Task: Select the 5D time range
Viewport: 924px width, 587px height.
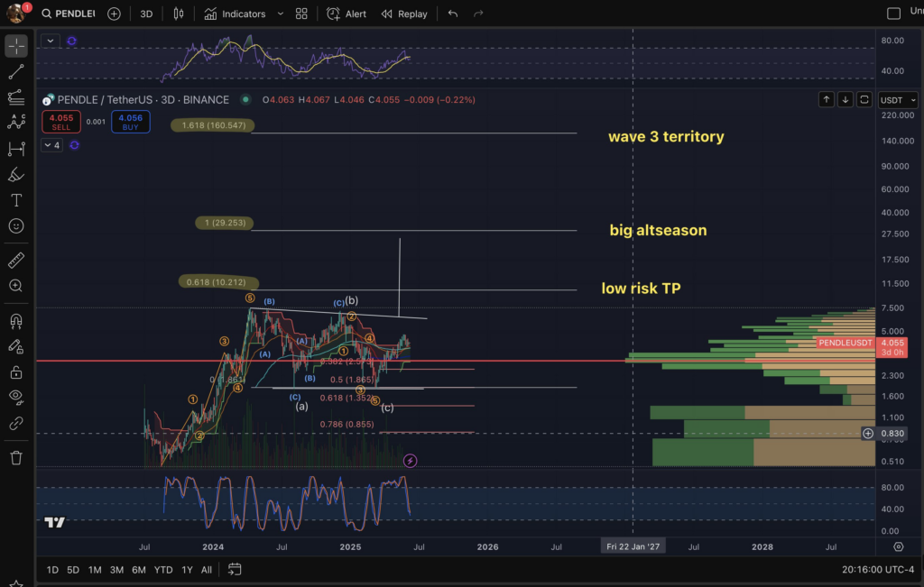Action: (73, 569)
